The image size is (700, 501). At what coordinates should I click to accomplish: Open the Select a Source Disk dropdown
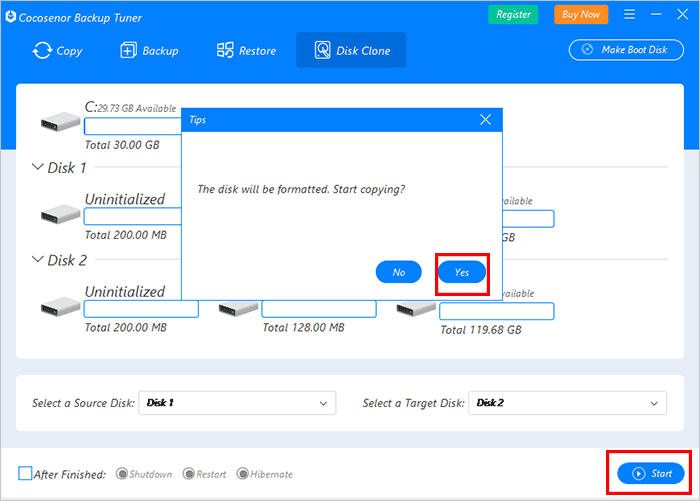237,403
